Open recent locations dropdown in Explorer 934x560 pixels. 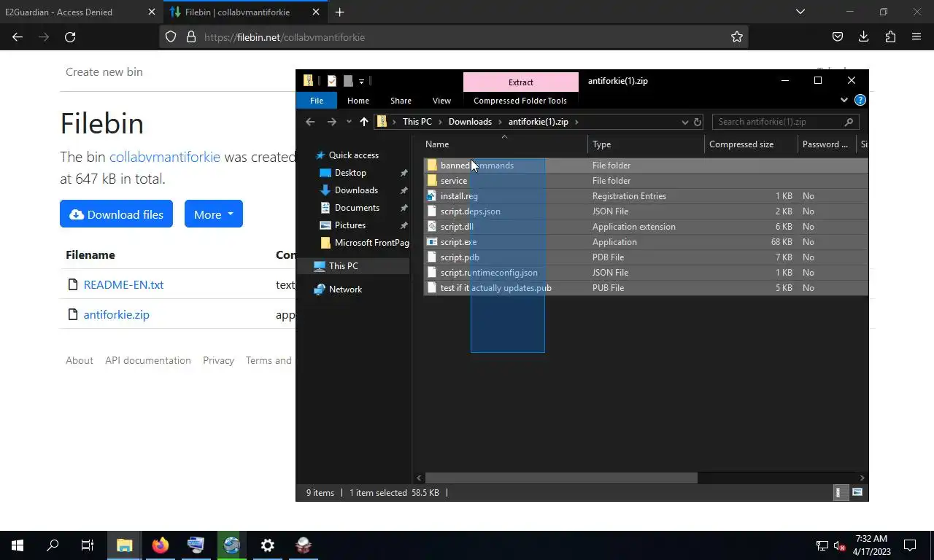(349, 122)
